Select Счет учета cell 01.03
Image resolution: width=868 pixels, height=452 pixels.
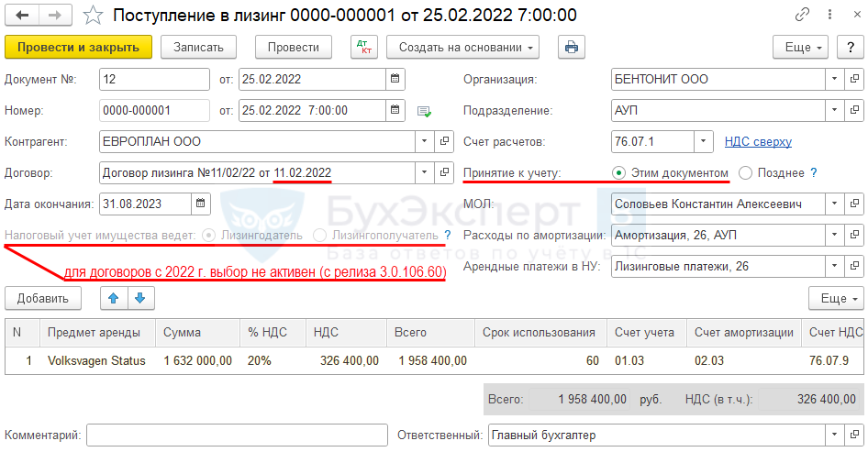647,360
